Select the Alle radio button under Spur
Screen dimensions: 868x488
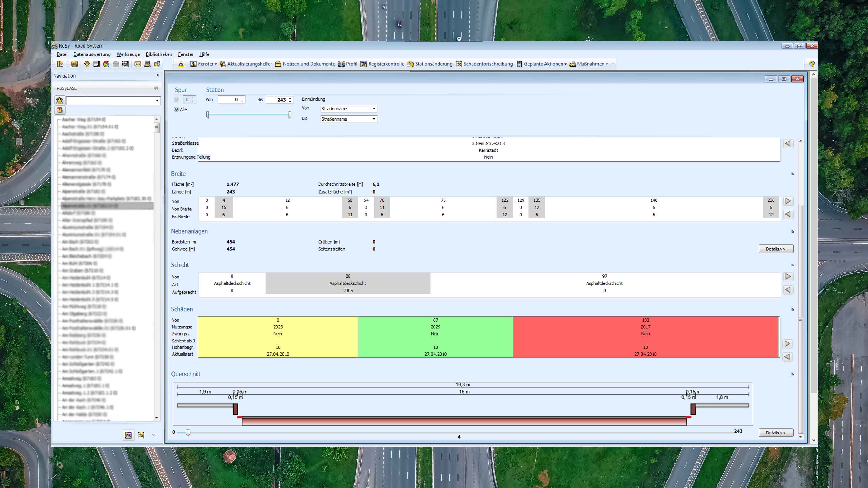coord(176,109)
